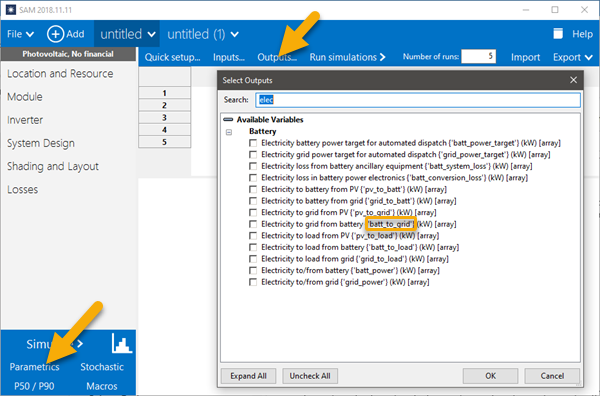Image resolution: width=600 pixels, height=396 pixels.
Task: Check 'batt_power_target' electricity output
Action: click(x=253, y=143)
